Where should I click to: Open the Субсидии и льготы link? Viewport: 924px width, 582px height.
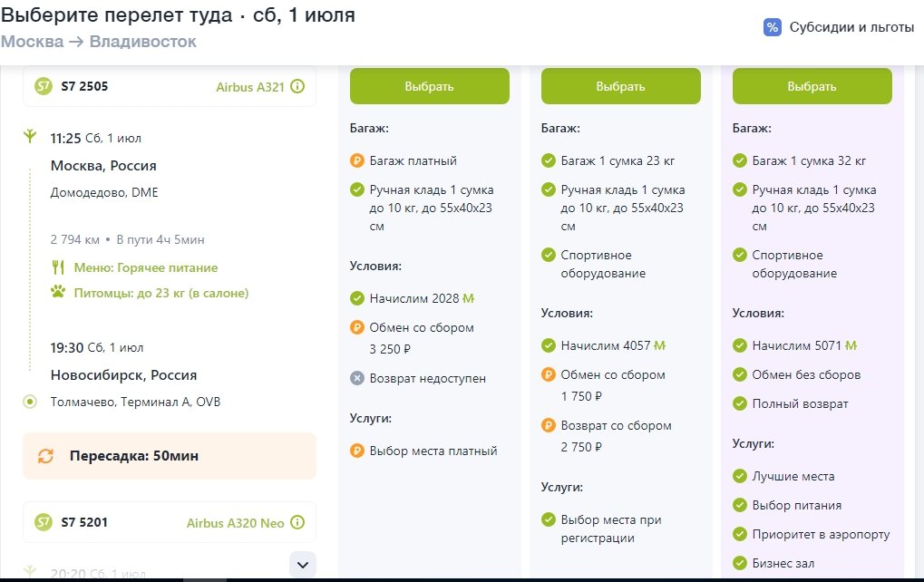tap(851, 27)
